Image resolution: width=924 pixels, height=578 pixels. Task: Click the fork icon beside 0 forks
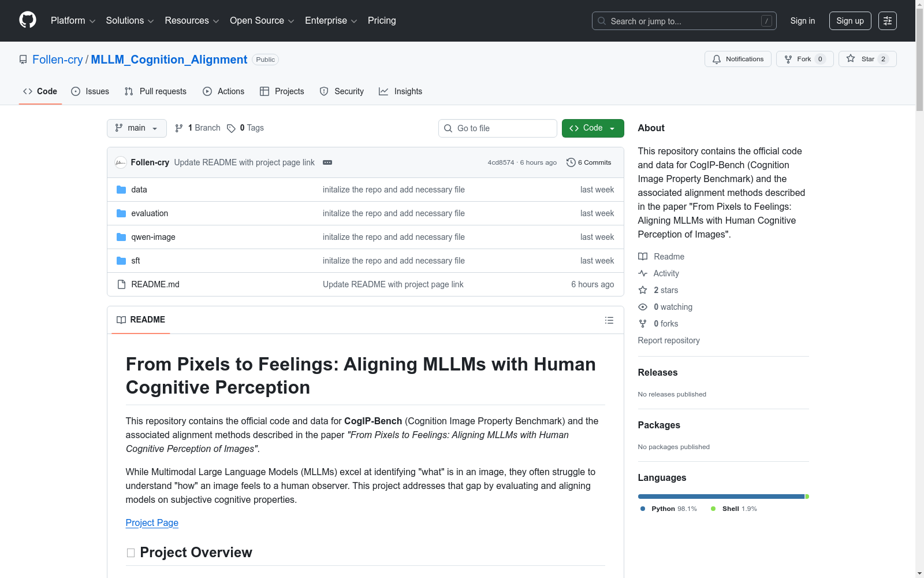pos(643,324)
